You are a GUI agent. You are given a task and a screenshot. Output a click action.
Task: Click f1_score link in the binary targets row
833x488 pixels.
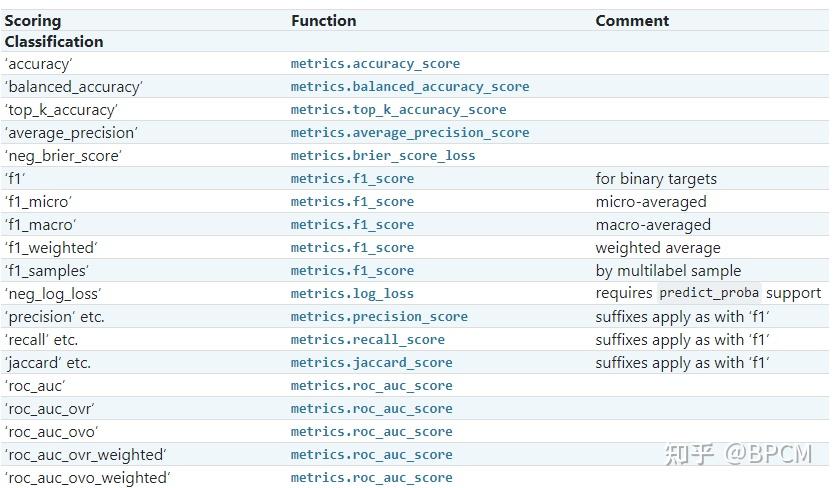point(352,179)
